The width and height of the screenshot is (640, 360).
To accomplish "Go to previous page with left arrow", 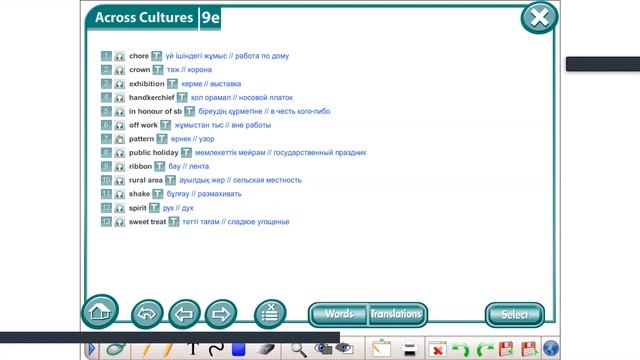I will coord(184,314).
